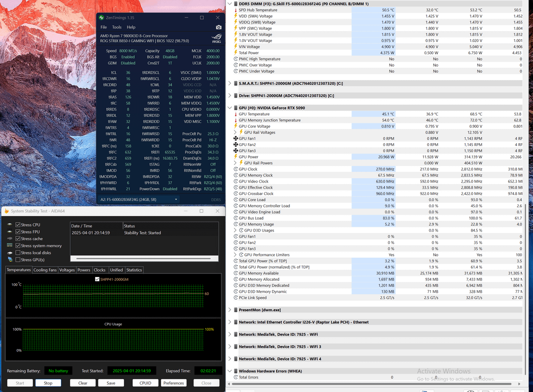The height and width of the screenshot is (392, 533).
Task: Open the File menu in ZenTimings
Action: tap(104, 27)
